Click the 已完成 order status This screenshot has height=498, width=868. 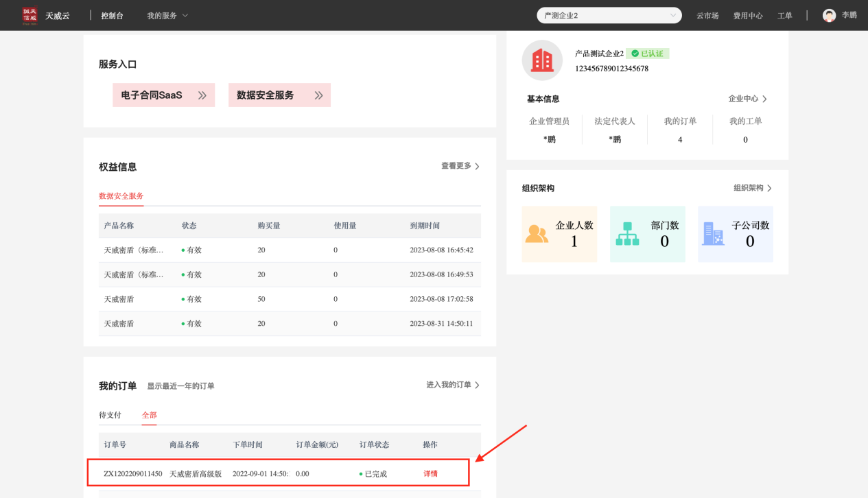pyautogui.click(x=373, y=473)
